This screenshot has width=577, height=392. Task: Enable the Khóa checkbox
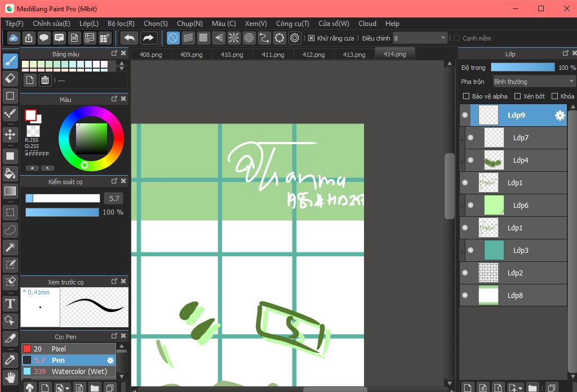(554, 96)
